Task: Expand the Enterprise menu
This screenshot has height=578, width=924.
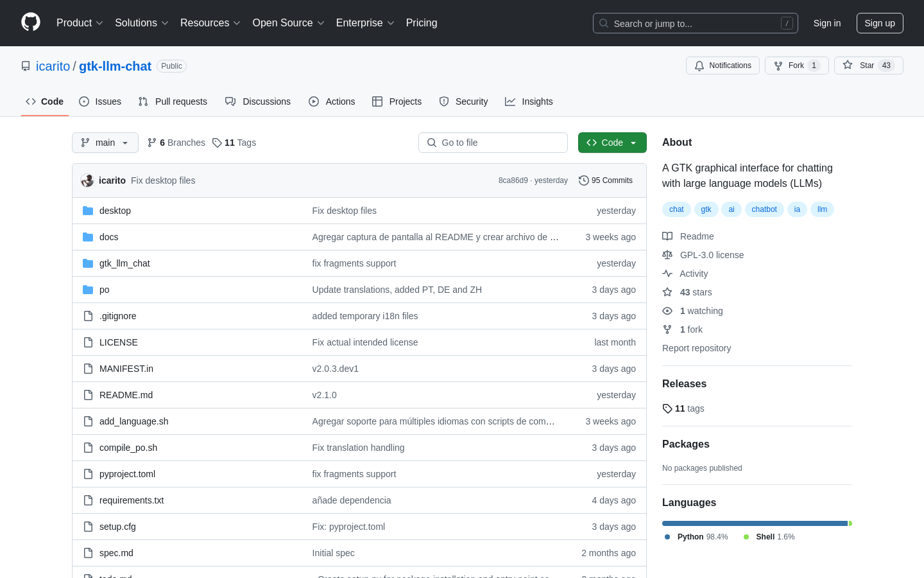Action: (x=365, y=23)
